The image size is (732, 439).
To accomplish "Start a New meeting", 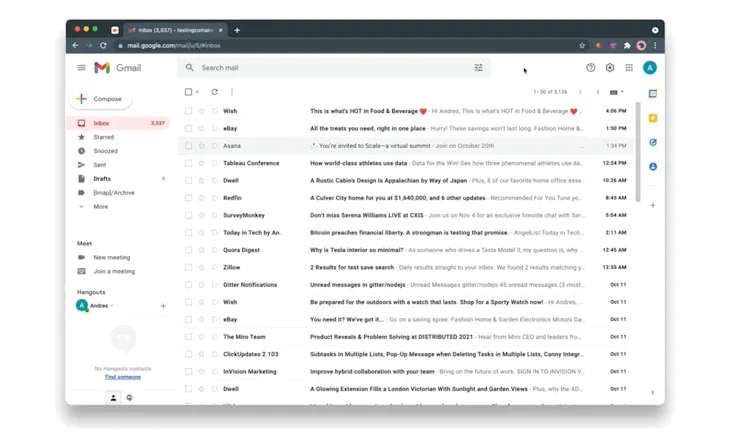I will point(111,257).
